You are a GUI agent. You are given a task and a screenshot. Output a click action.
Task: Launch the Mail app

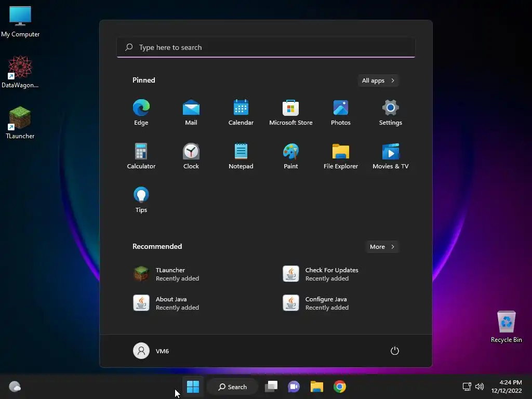click(x=191, y=113)
